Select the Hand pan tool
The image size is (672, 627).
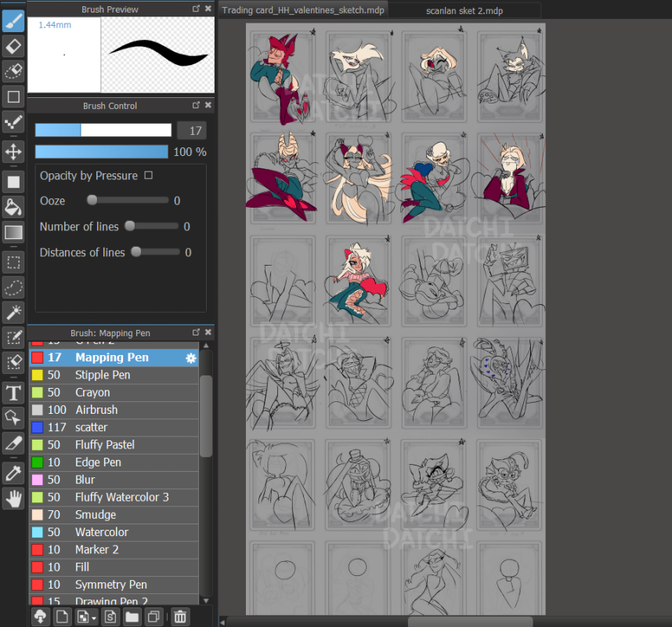point(13,498)
